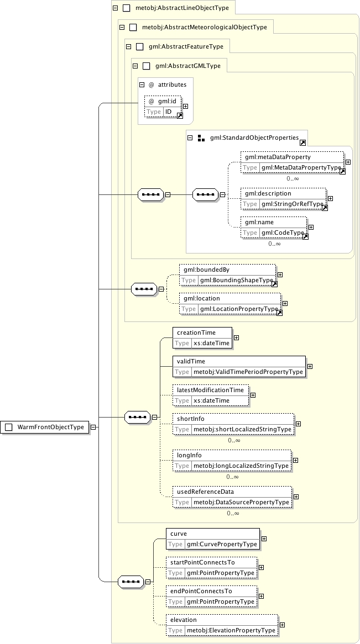Expand the latestModificationTime element
This screenshot has width=360, height=644.
pyautogui.click(x=253, y=395)
